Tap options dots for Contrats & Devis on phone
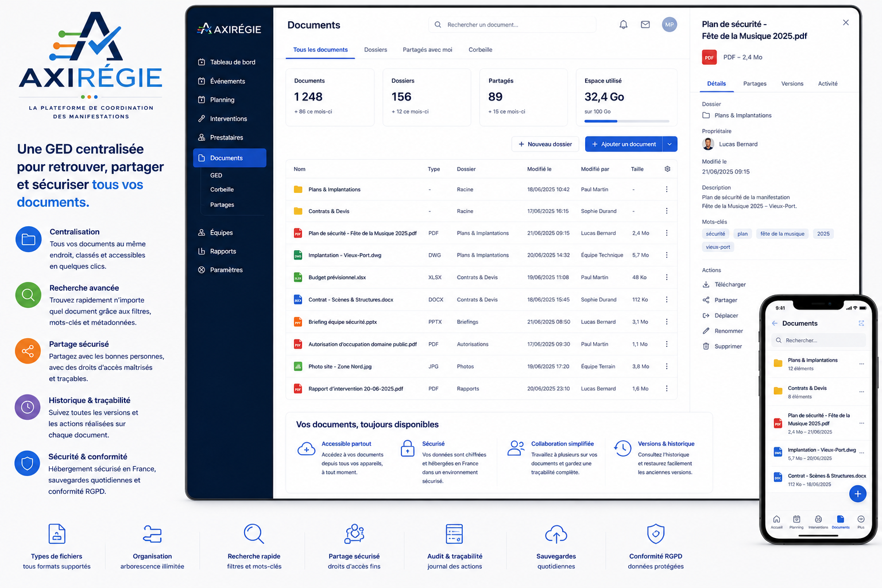This screenshot has height=588, width=882. pyautogui.click(x=861, y=392)
